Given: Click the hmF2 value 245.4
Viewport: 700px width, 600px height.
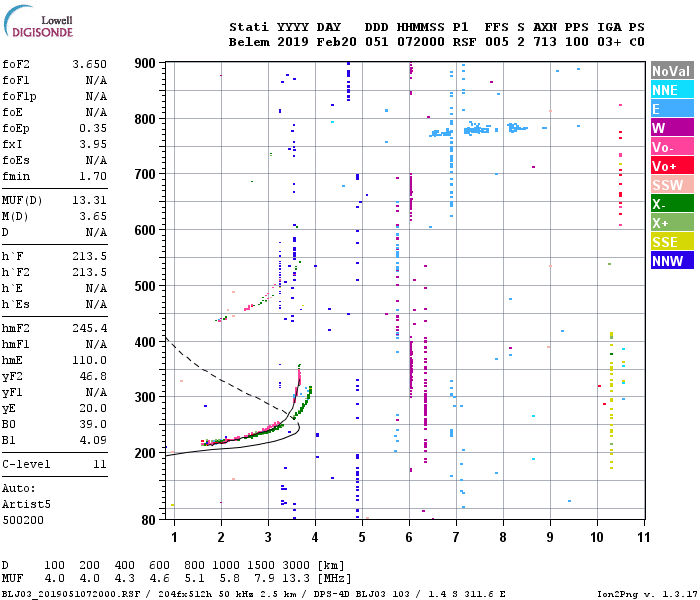Looking at the screenshot, I should [x=90, y=328].
